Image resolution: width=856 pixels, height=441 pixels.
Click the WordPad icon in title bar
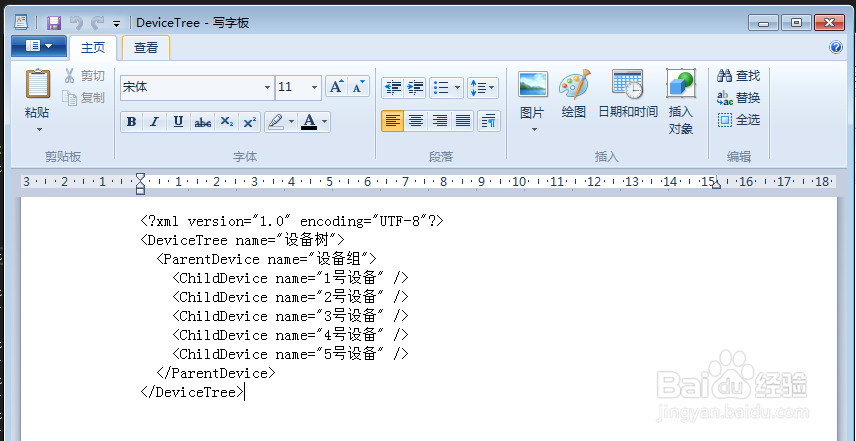click(21, 22)
